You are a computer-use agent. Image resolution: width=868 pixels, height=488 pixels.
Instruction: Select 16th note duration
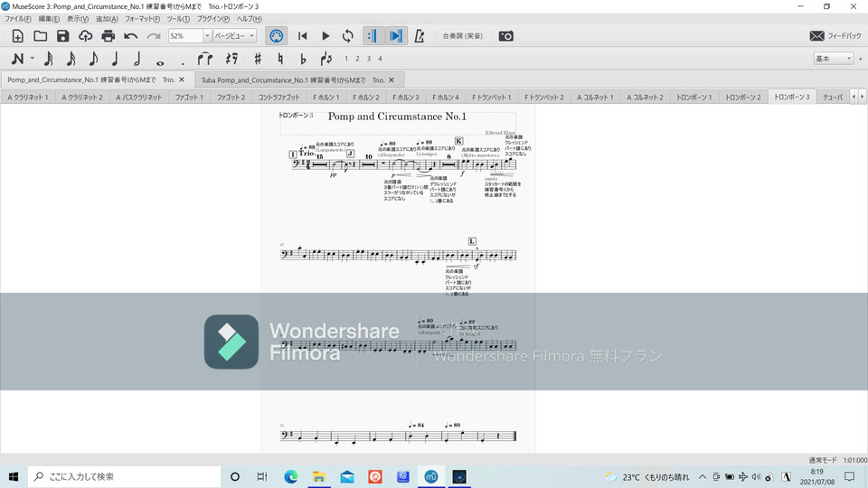(71, 59)
